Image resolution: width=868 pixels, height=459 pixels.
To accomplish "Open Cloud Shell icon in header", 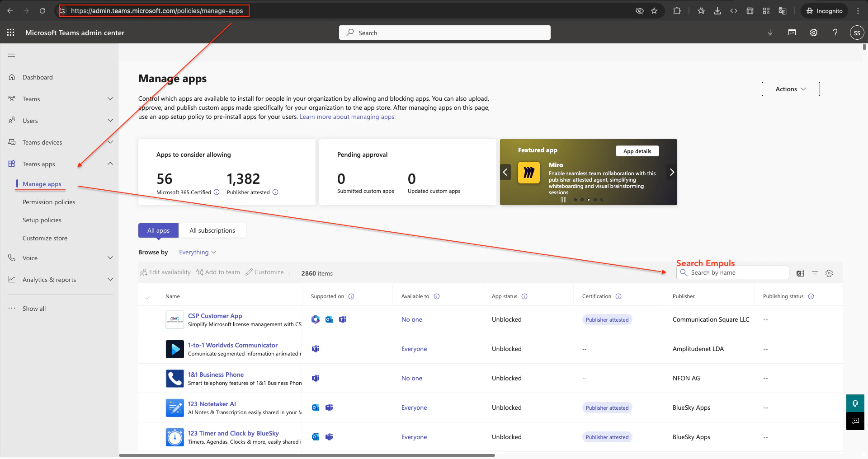I will tap(792, 33).
